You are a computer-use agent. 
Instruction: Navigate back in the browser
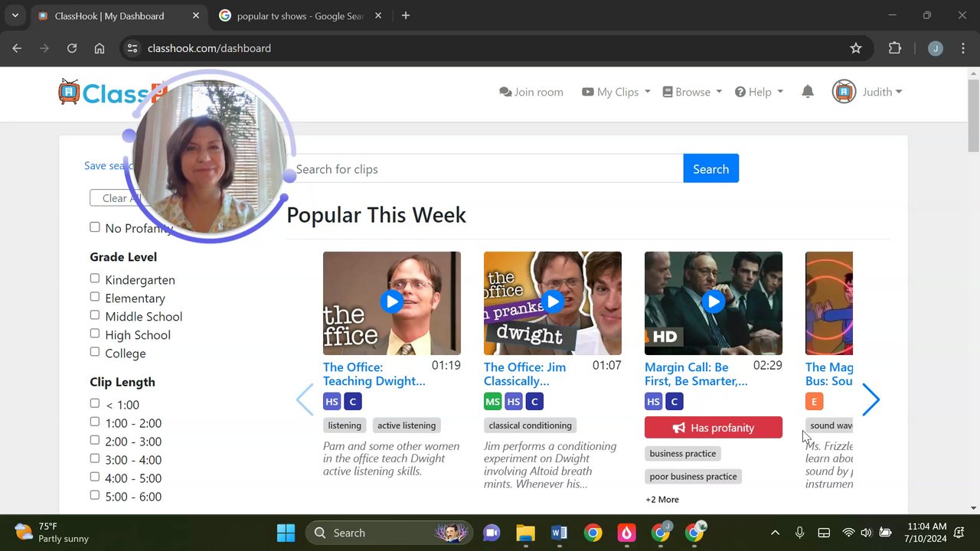coord(17,48)
